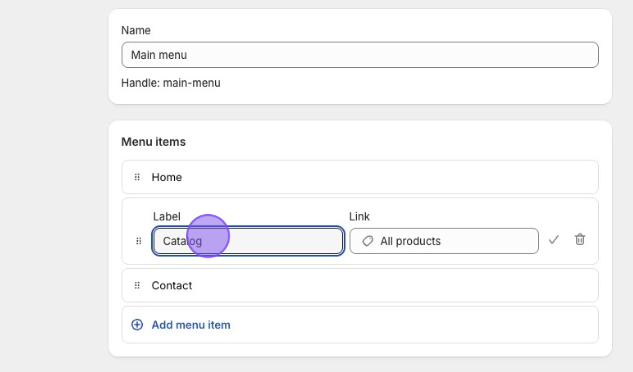633x372 pixels.
Task: Click the Menu items heading
Action: click(153, 142)
